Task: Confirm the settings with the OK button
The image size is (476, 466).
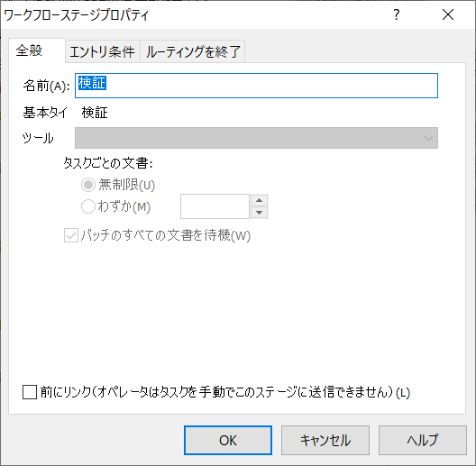Action: (228, 440)
